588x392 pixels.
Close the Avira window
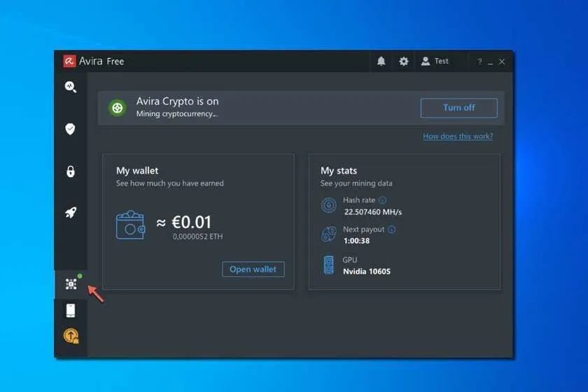pyautogui.click(x=502, y=62)
